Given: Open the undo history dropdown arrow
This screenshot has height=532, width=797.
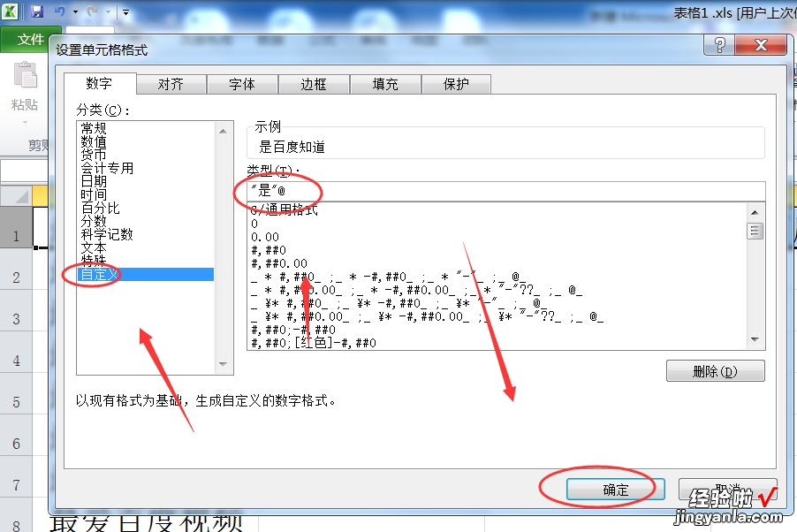Looking at the screenshot, I should [x=75, y=11].
